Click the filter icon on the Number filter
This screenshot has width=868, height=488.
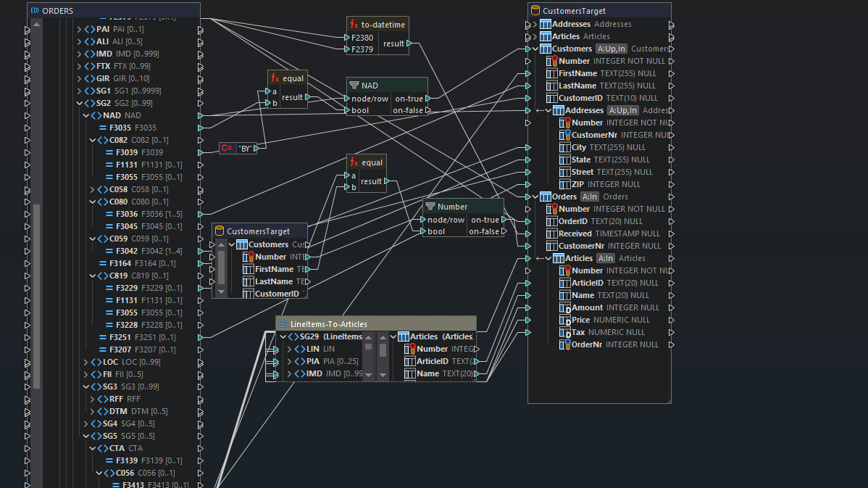(x=429, y=206)
